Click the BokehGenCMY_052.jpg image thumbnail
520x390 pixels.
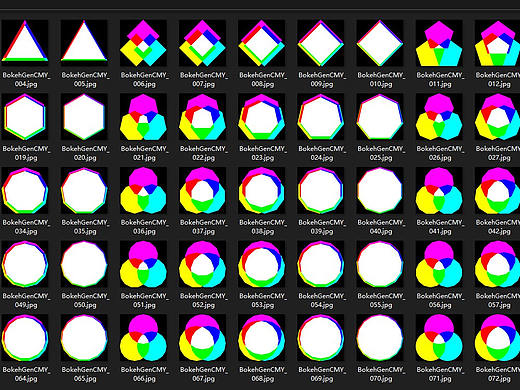[202, 264]
